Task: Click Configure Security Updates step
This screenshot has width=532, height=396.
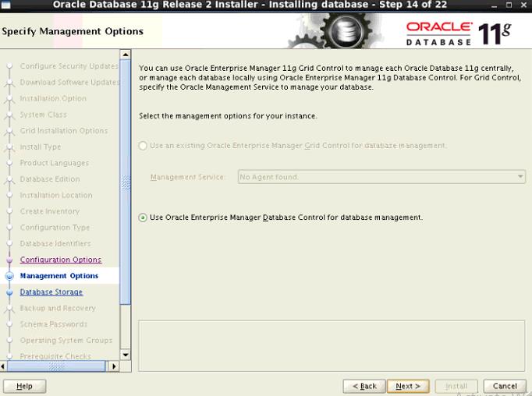Action: tap(69, 66)
